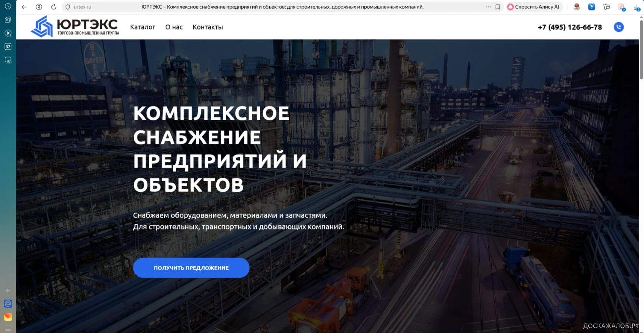Open the Каталог menu item

click(142, 27)
